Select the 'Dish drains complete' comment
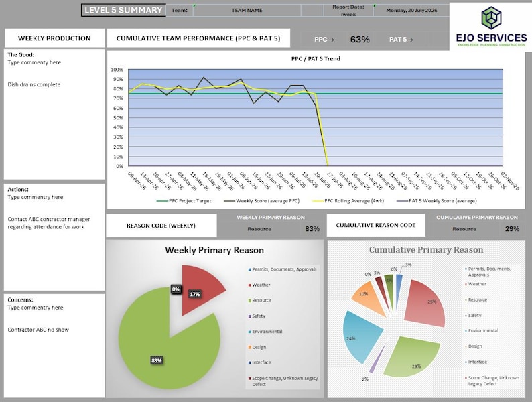The image size is (532, 402). [34, 85]
